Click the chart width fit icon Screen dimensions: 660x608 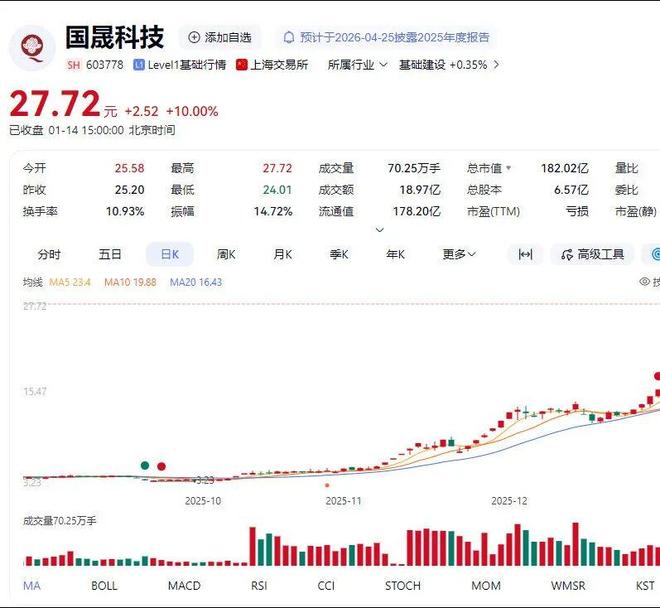click(525, 254)
